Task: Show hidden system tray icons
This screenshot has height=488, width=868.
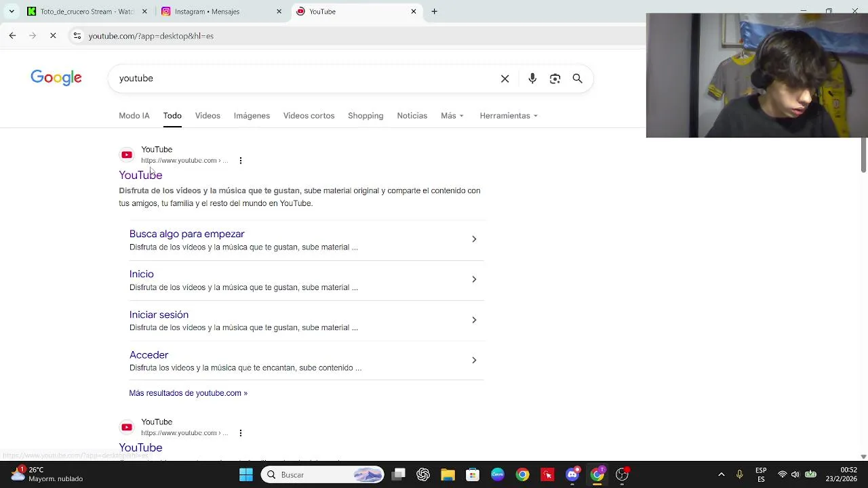Action: click(722, 474)
